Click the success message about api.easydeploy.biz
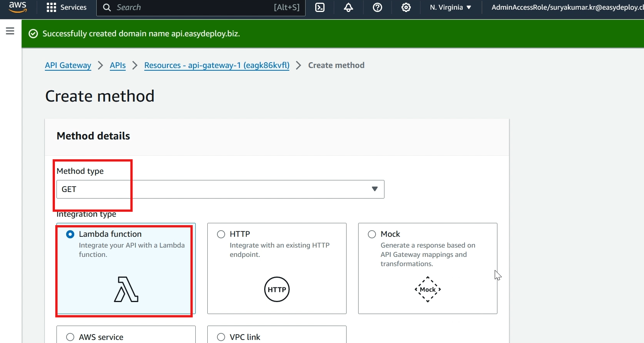Viewport: 644px width, 343px height. [x=141, y=34]
